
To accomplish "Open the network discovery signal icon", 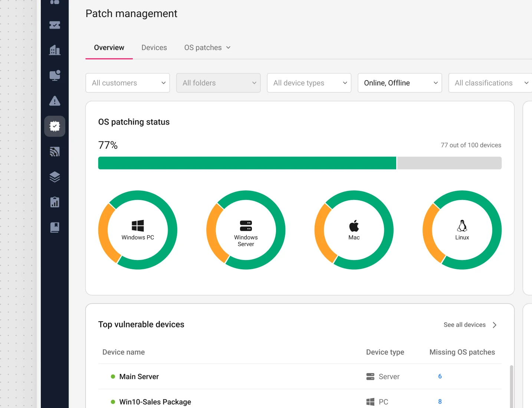I will coord(55,151).
